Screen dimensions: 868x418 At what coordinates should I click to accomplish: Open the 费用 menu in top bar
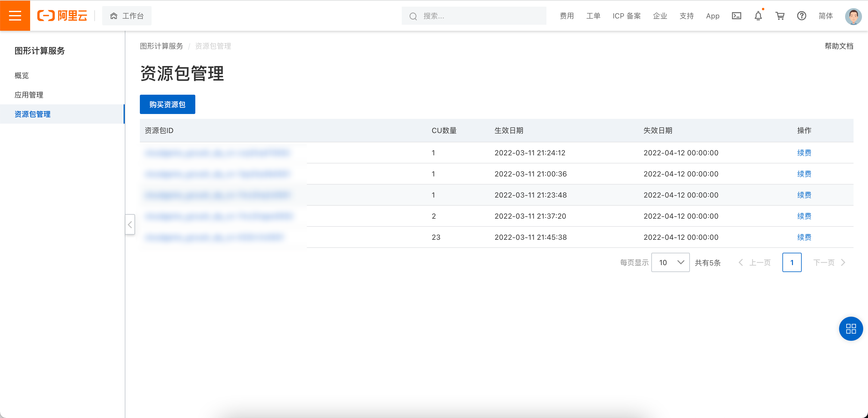point(567,16)
